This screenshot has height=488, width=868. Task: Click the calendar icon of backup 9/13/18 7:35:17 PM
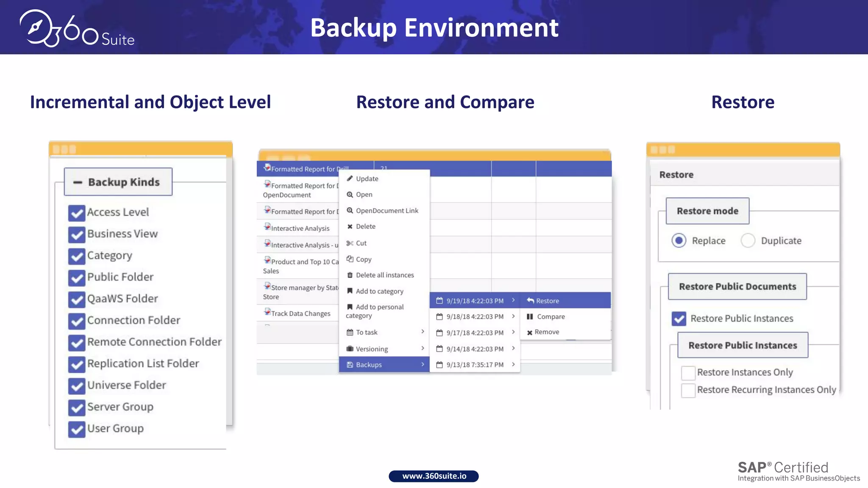pos(440,365)
